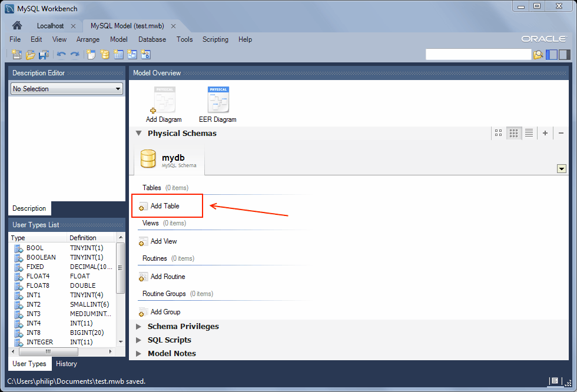Click the new model toolbar icon
This screenshot has width=577, height=392.
[x=16, y=54]
